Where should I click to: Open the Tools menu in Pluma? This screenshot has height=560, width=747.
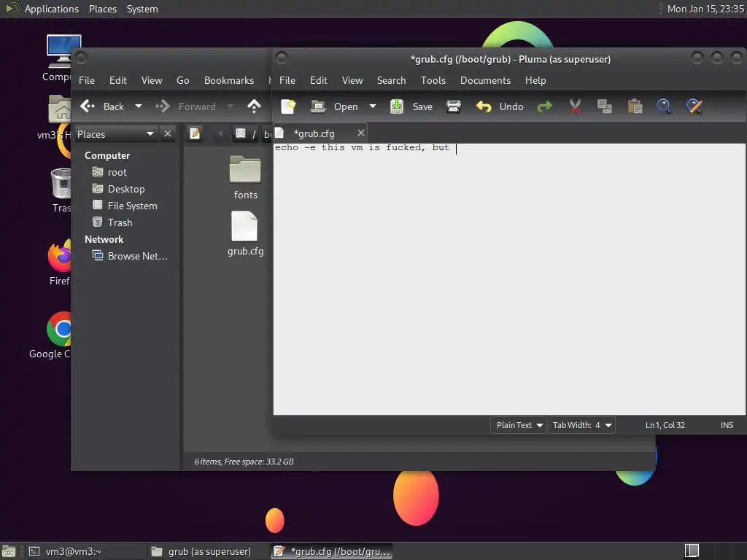pos(433,80)
